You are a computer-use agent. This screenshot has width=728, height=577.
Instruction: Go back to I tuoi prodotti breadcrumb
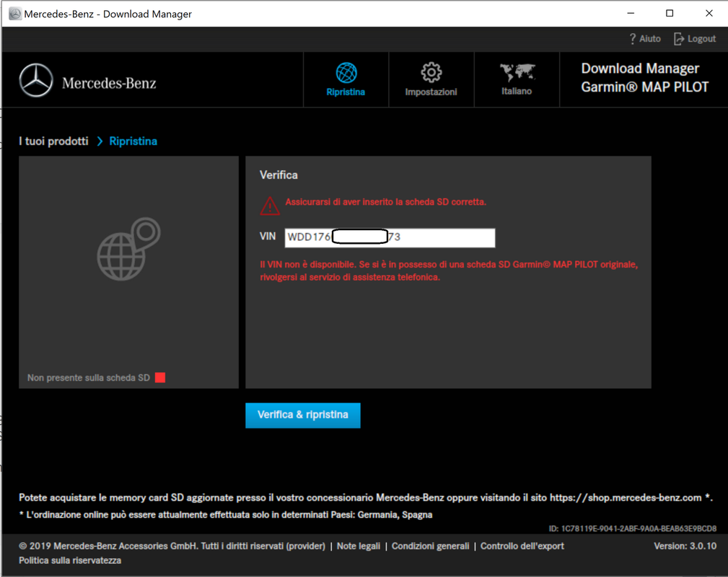point(53,141)
